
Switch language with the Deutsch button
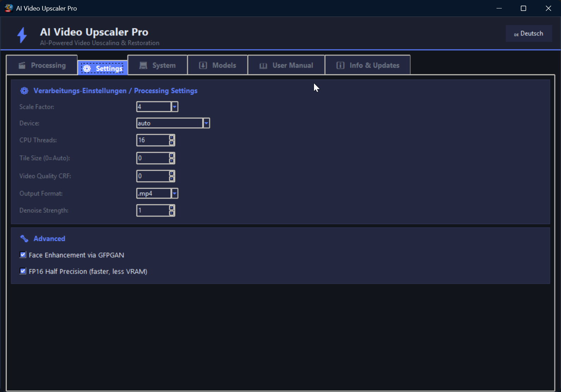point(529,33)
